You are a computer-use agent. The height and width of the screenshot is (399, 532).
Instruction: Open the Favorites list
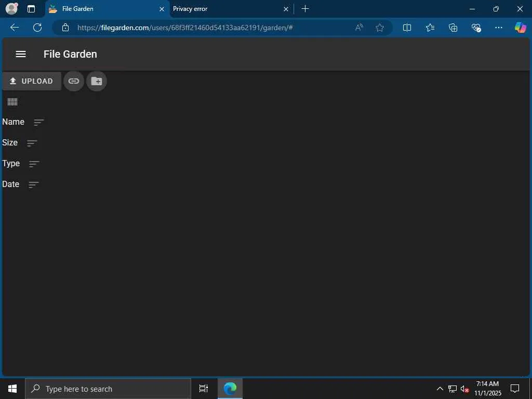pos(430,28)
